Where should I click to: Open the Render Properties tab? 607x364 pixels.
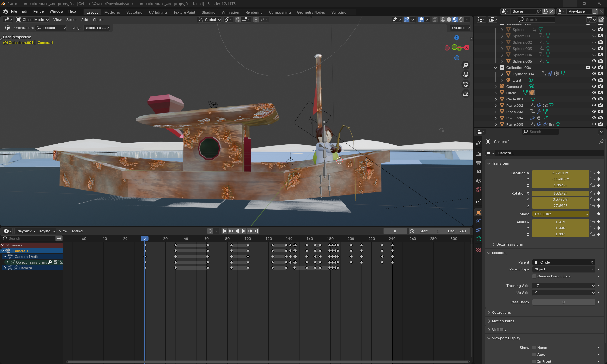[478, 154]
